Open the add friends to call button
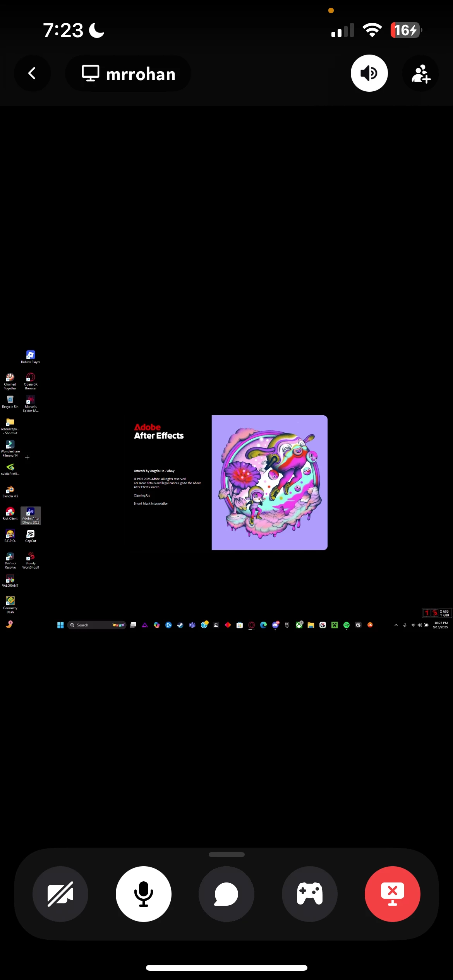This screenshot has height=980, width=453. (x=420, y=73)
